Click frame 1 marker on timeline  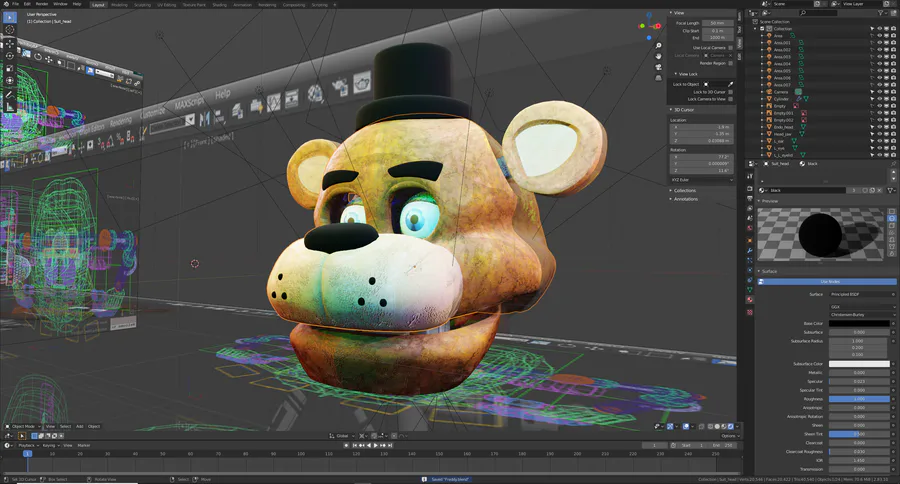point(27,454)
